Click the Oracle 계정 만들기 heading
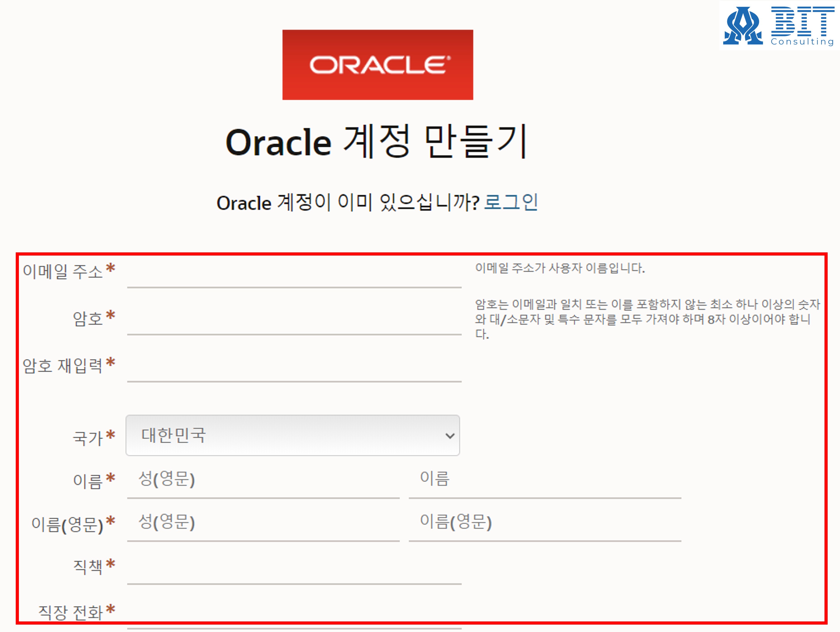 [x=377, y=142]
